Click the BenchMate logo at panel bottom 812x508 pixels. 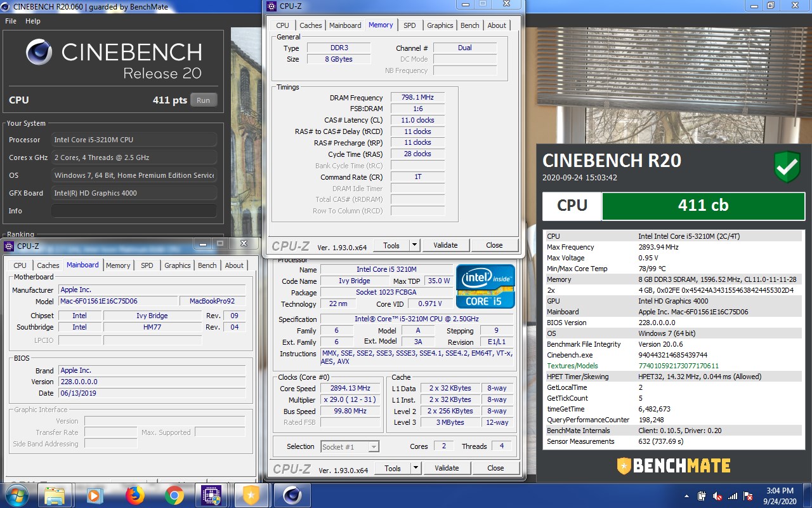673,466
